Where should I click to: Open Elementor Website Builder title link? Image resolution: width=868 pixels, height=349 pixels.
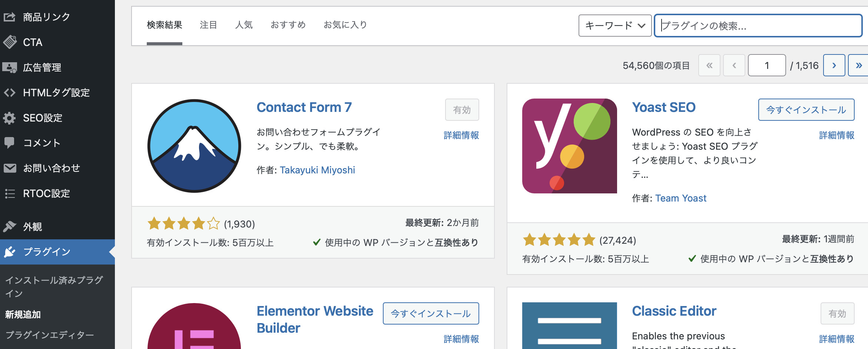click(315, 319)
